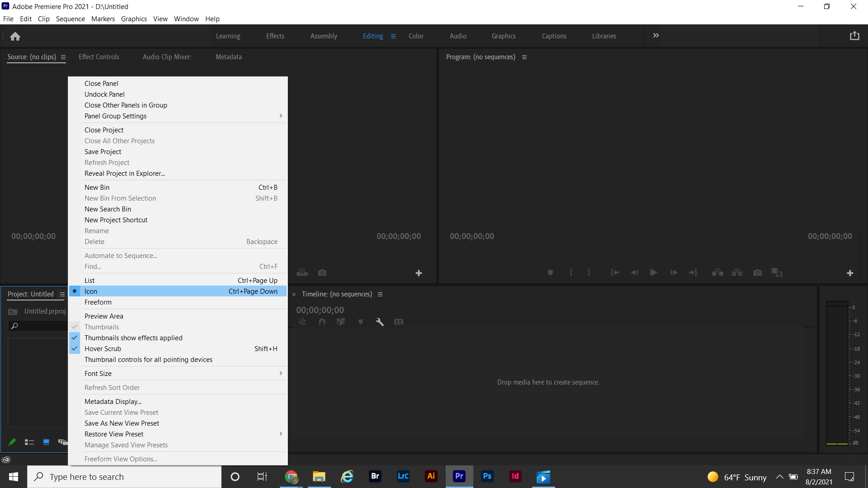Viewport: 868px width, 488px height.
Task: Switch to the Assembly workspace tab
Action: [324, 36]
